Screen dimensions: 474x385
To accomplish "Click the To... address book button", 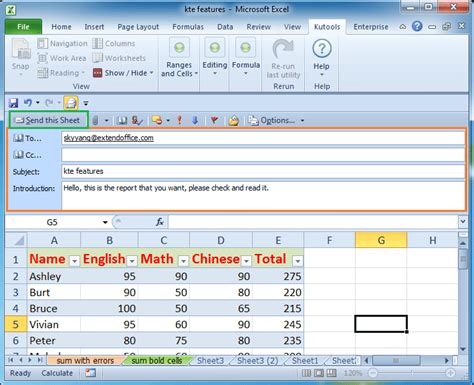I will tap(27, 138).
